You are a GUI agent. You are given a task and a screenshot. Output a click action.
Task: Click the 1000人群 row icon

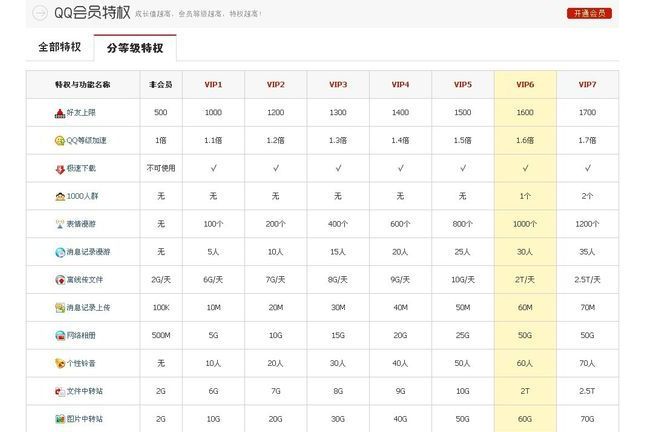click(60, 196)
